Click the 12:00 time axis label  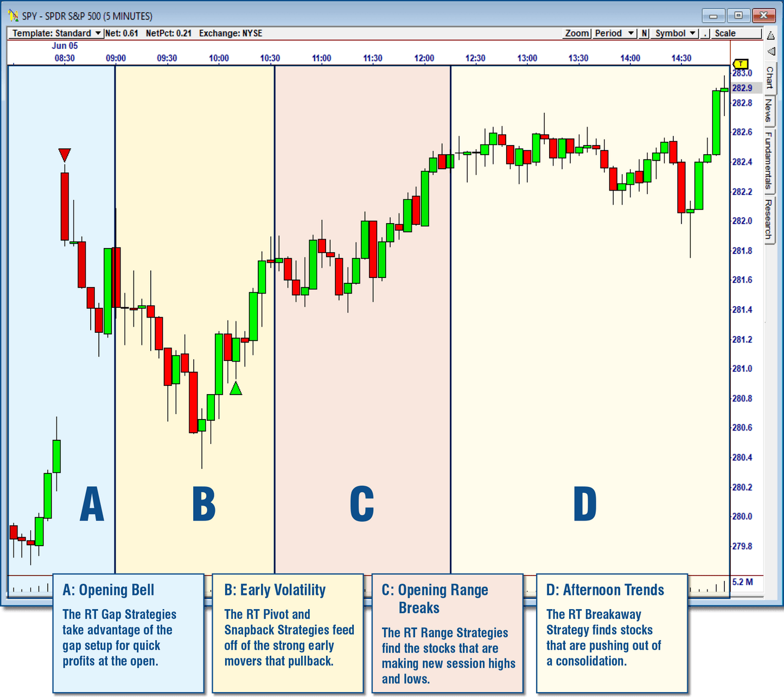tap(424, 58)
